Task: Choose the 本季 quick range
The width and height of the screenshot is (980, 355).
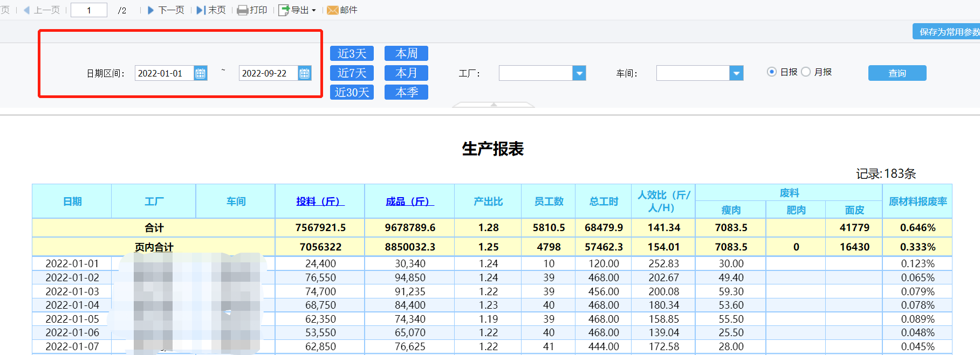Action: [x=406, y=92]
